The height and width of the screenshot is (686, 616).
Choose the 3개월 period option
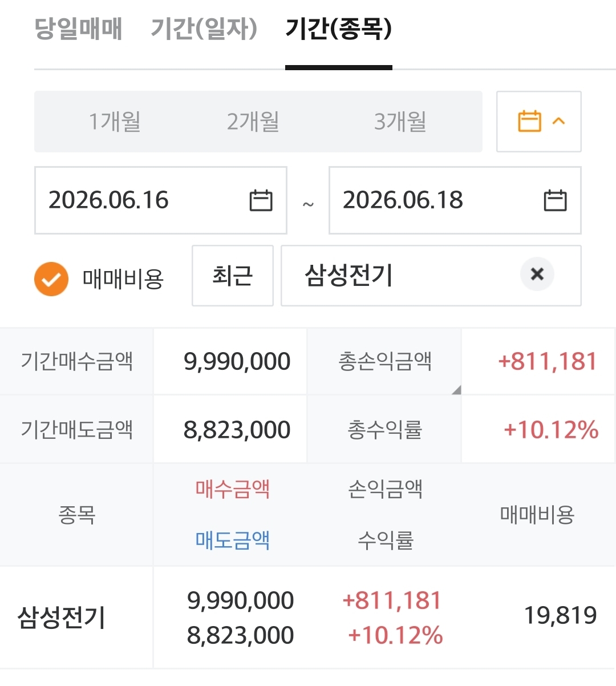pyautogui.click(x=400, y=122)
